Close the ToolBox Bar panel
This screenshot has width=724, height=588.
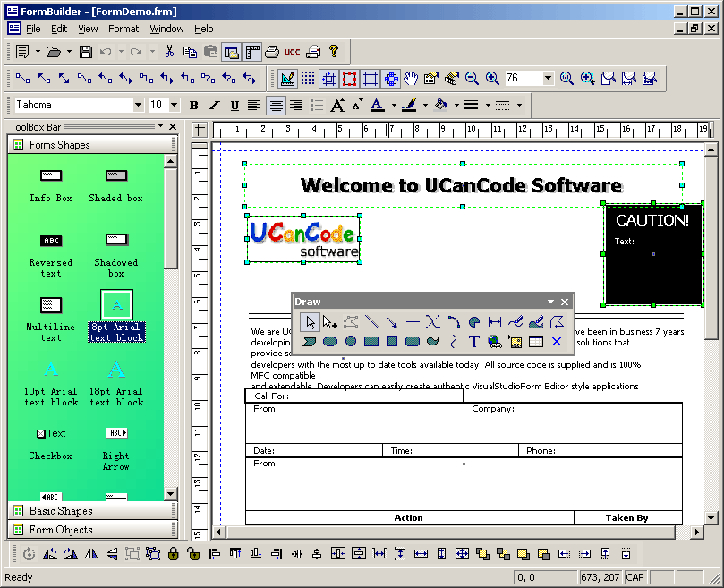[173, 126]
